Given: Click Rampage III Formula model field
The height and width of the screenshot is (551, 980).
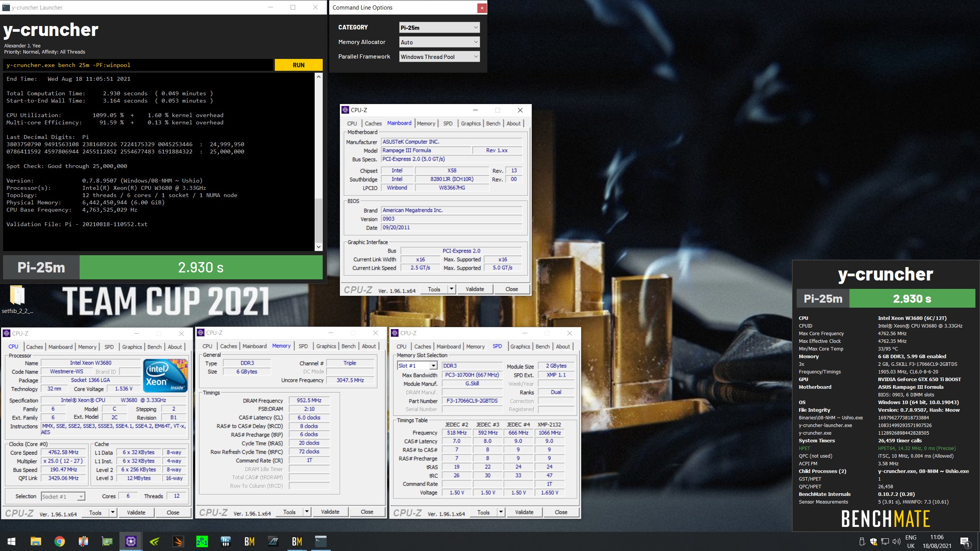Looking at the screenshot, I should [x=426, y=150].
